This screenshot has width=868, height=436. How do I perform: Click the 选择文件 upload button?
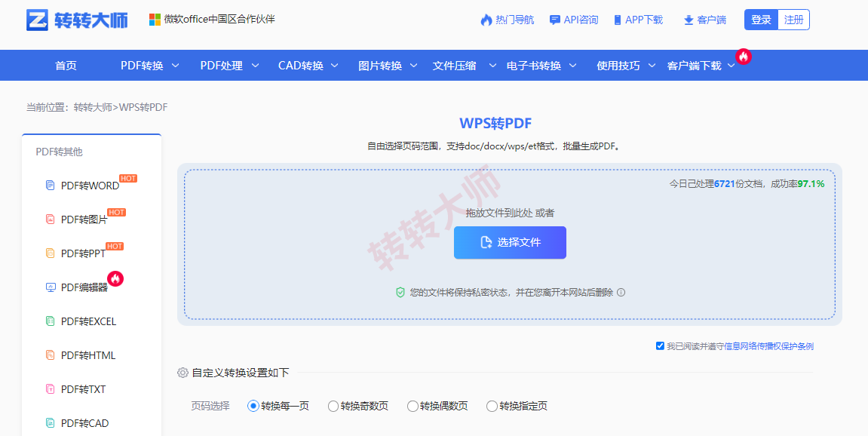[x=510, y=242]
